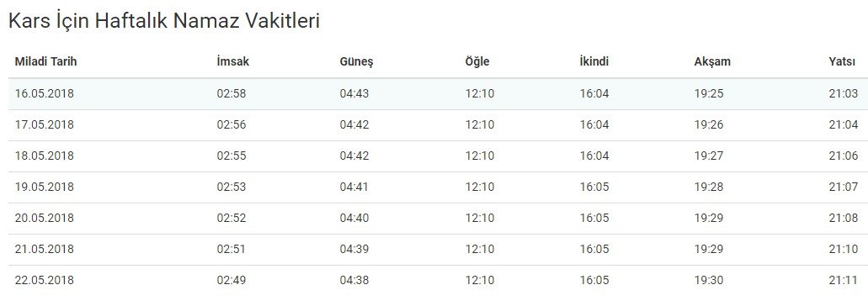Click the page title Kars İçin Haftalık Namaz Vakitleri
The height and width of the screenshot is (306, 868).
click(164, 21)
